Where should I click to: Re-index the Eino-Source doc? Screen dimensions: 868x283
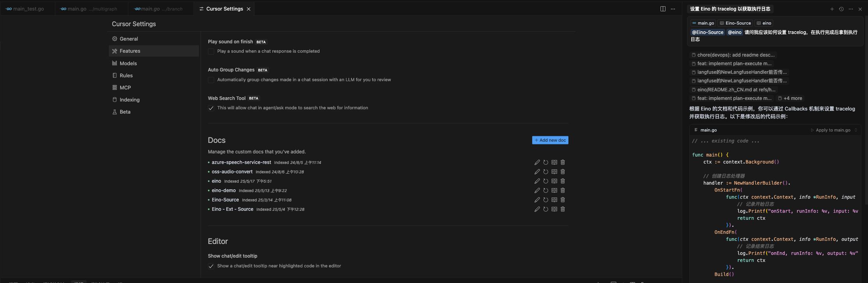546,200
